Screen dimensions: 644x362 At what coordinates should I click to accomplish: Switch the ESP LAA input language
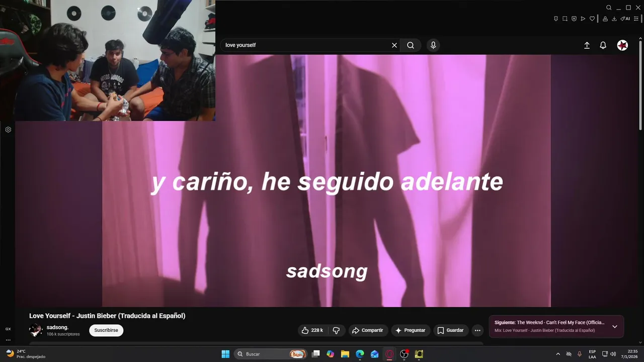pyautogui.click(x=592, y=354)
